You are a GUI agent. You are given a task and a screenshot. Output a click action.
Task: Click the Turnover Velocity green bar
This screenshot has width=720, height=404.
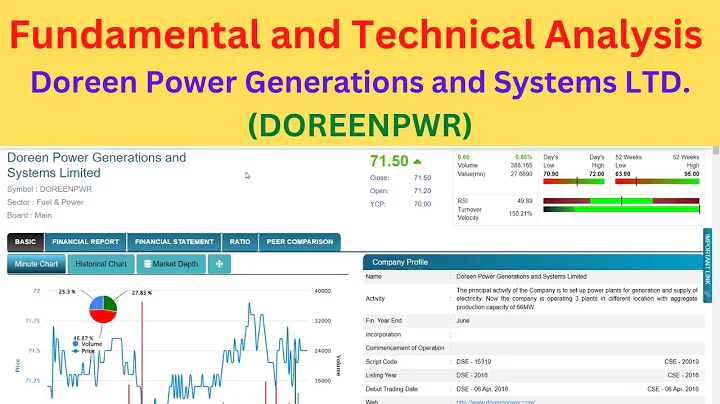(621, 209)
